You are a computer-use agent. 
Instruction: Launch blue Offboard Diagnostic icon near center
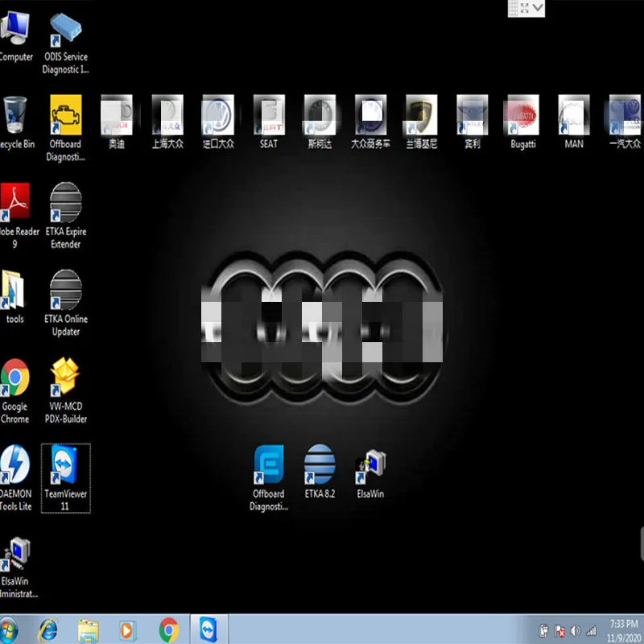pos(269,478)
